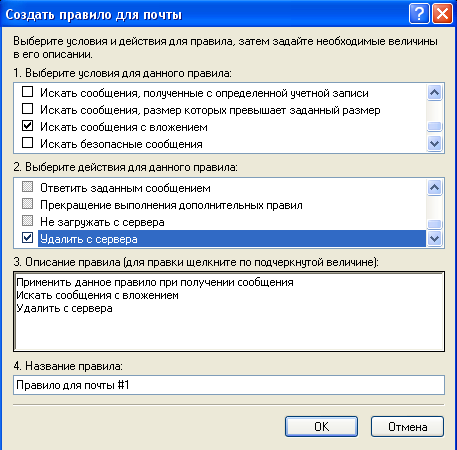Toggle the "Не загружать с сервера" checkbox
The width and height of the screenshot is (457, 450).
[27, 221]
